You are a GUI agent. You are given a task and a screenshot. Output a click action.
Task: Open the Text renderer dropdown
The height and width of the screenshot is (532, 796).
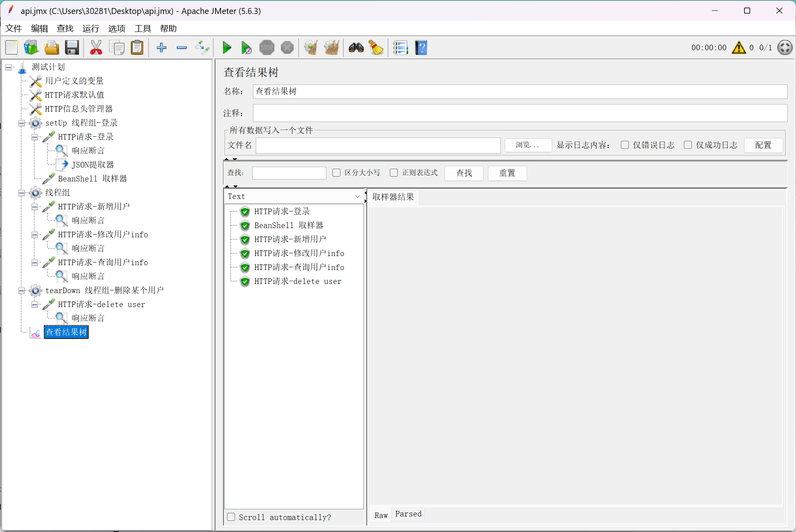(x=358, y=196)
